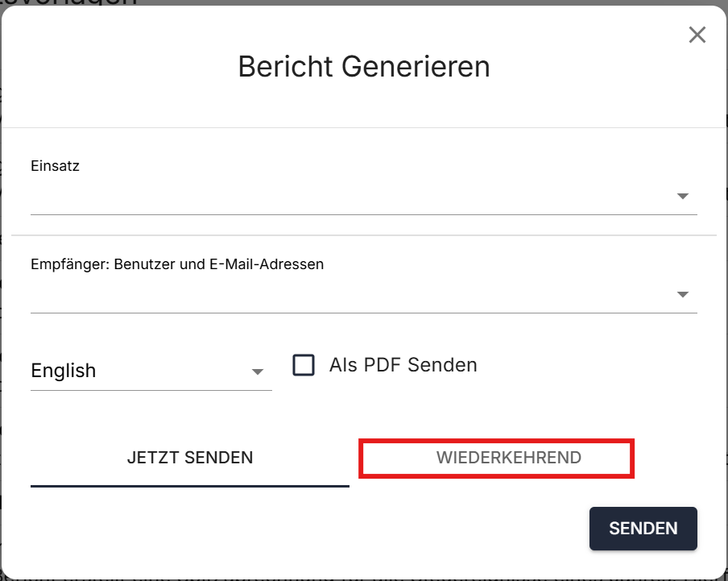
Task: Click the Als PDF Senden label text
Action: click(x=403, y=365)
